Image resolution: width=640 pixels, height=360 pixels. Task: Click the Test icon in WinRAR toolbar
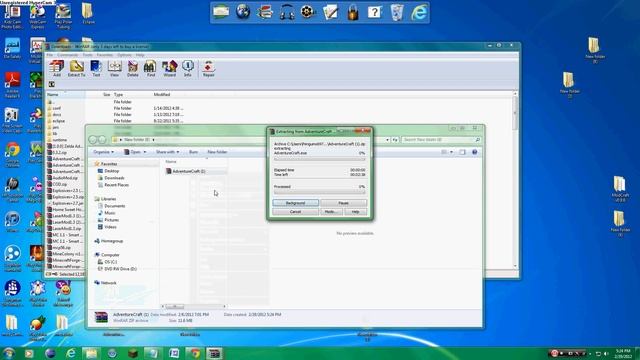96,68
